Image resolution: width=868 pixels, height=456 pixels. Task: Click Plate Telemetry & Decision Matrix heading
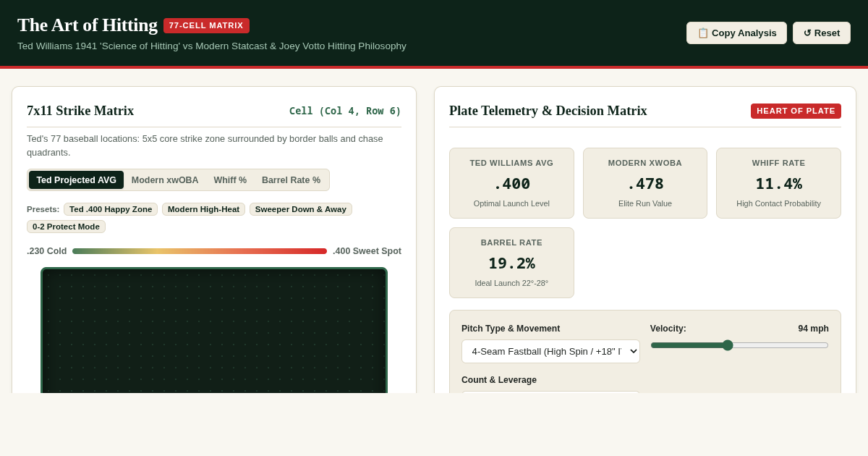548,111
